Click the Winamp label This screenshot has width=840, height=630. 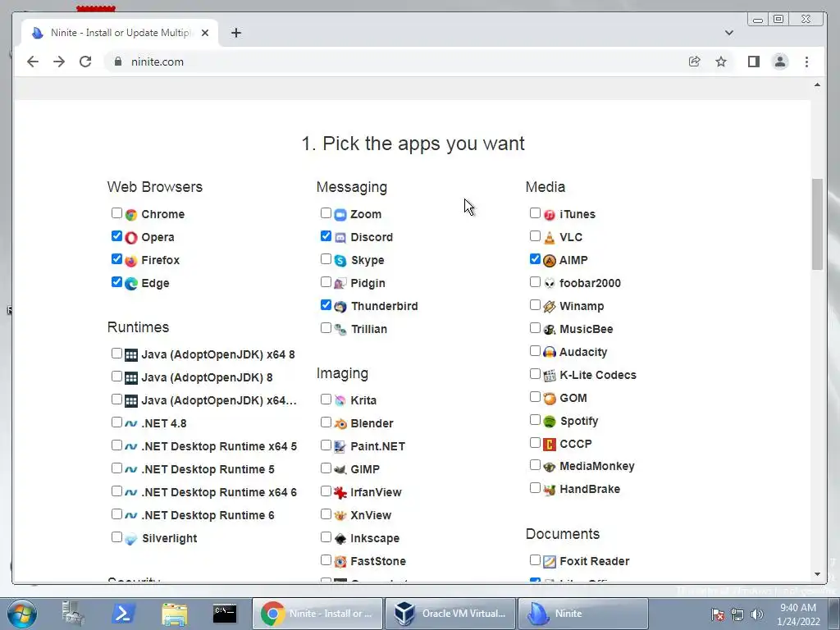tap(582, 307)
